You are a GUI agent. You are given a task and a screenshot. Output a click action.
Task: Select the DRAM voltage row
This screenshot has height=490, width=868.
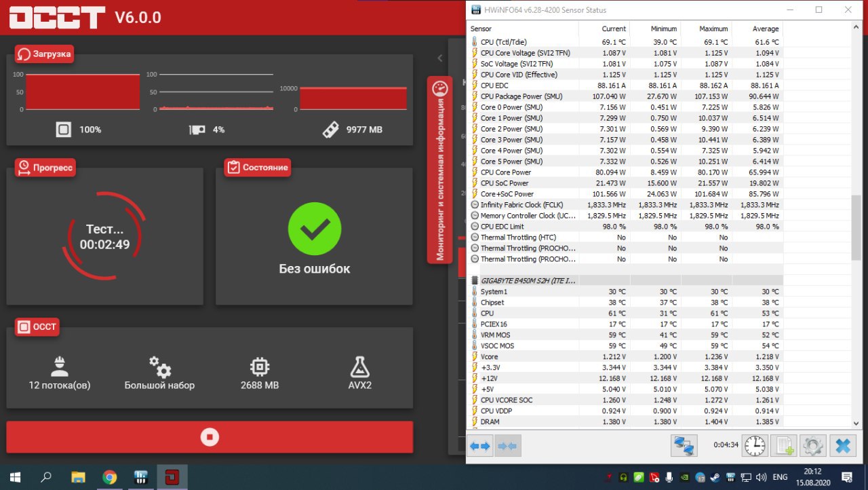tap(625, 422)
